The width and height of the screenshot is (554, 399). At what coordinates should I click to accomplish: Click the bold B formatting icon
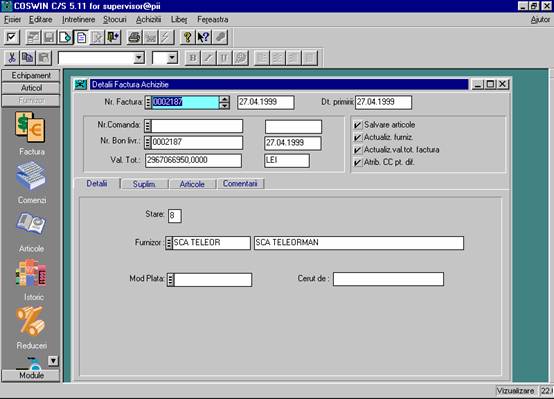click(193, 58)
